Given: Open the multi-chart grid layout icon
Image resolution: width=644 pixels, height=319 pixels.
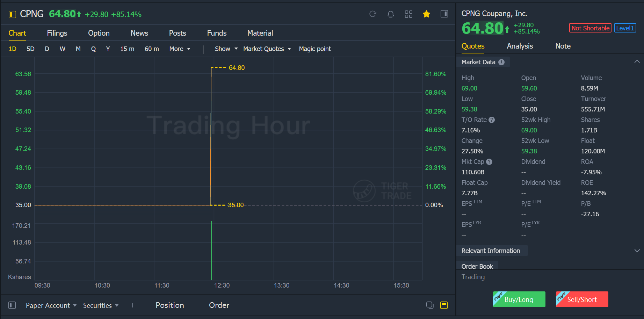Looking at the screenshot, I should click(408, 14).
